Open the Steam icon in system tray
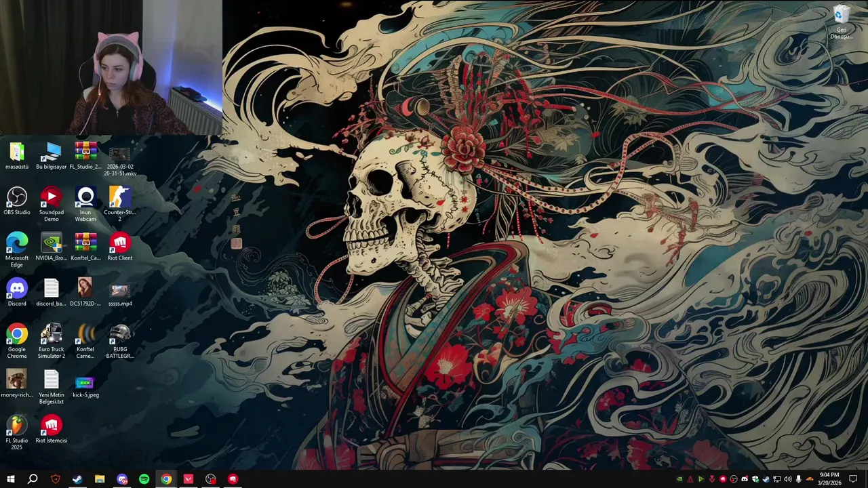This screenshot has height=488, width=868. coord(766,479)
